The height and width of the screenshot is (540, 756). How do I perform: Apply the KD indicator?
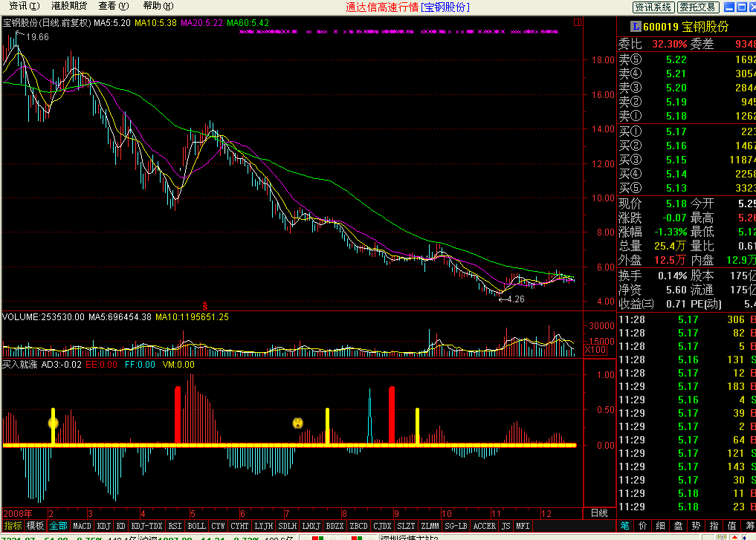[x=121, y=526]
